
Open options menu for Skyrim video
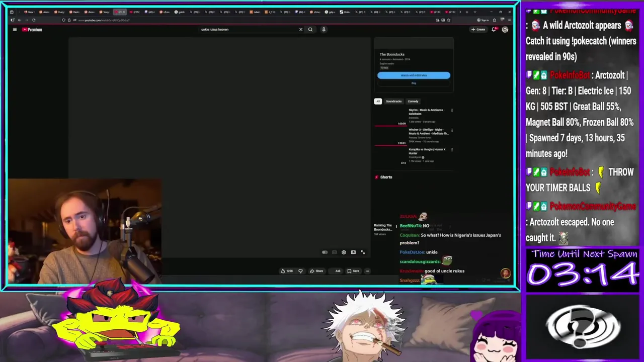(451, 110)
